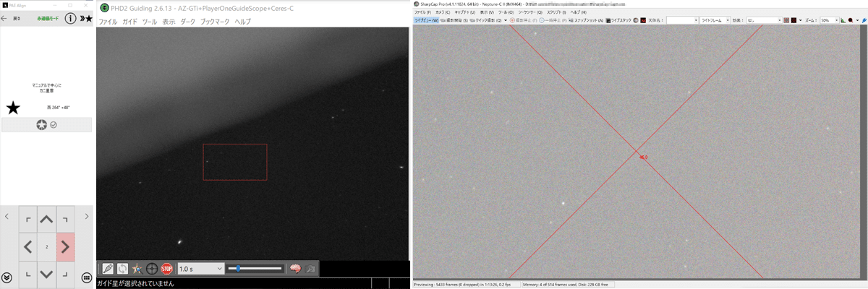Viewport: 868px width, 289px height.
Task: Open SharpCap zoom 50% dropdown
Action: (x=829, y=20)
